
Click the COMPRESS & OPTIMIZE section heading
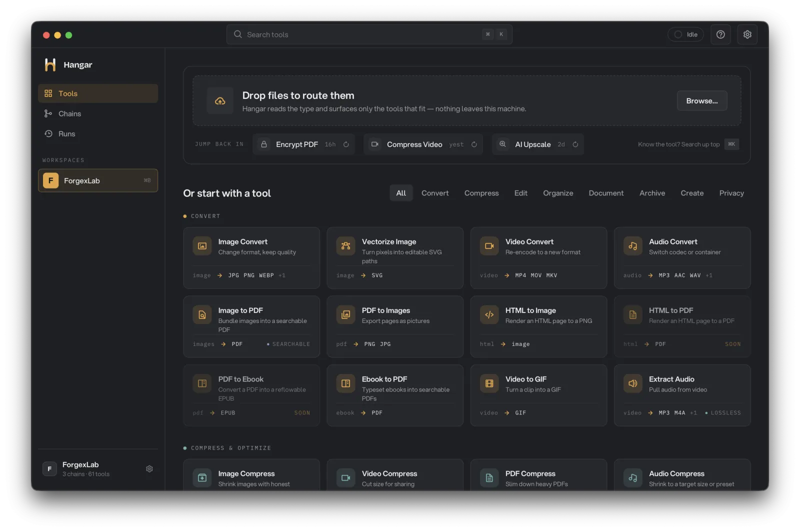(x=231, y=448)
